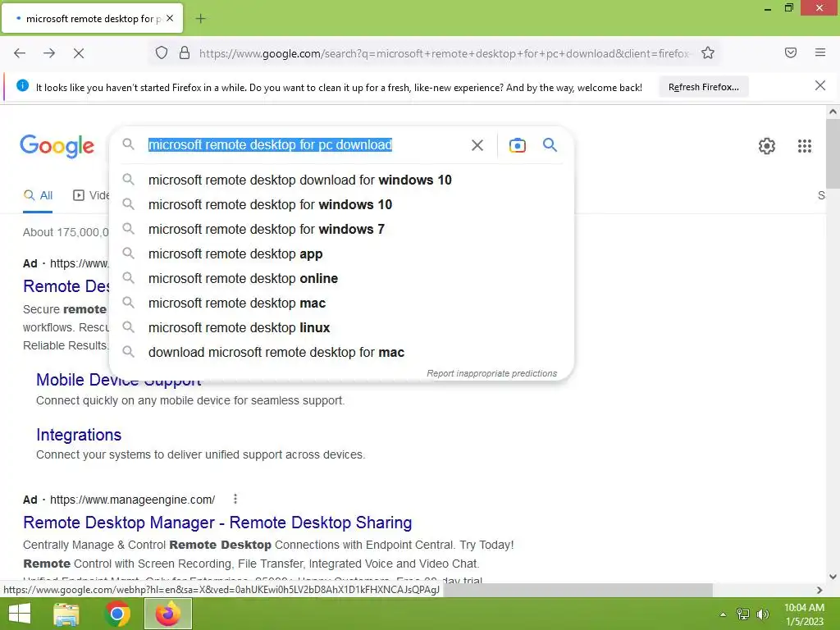Search by image with the camera icon

tap(518, 145)
